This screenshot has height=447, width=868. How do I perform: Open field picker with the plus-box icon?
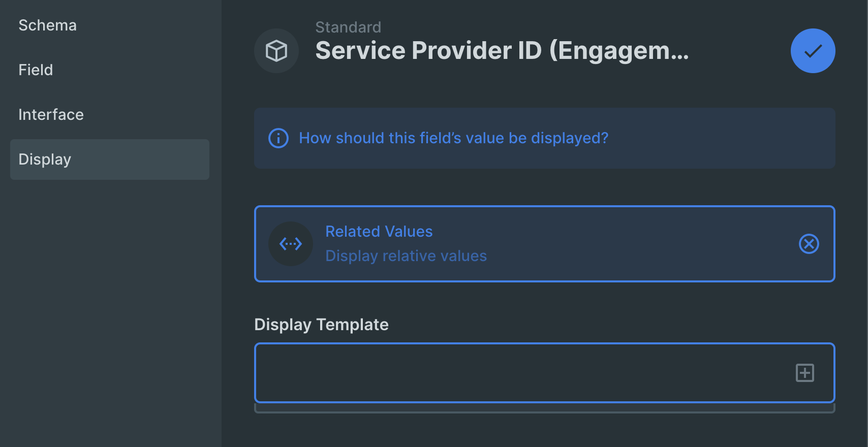805,373
